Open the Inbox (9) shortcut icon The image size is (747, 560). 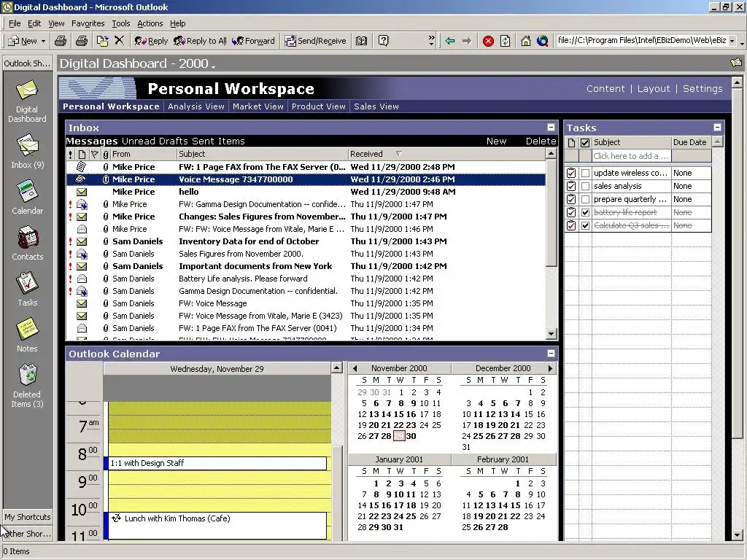(x=27, y=145)
